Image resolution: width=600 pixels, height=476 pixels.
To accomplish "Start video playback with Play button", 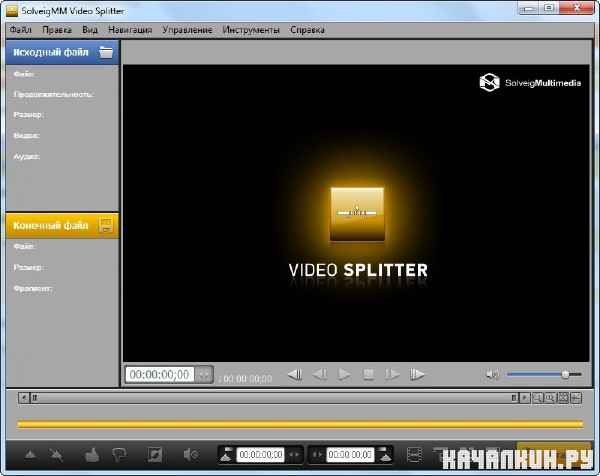I will [x=344, y=374].
